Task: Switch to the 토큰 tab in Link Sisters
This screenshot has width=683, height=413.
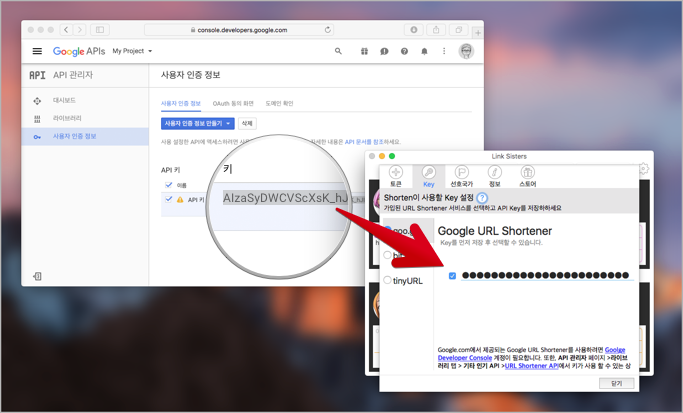Action: coord(396,176)
